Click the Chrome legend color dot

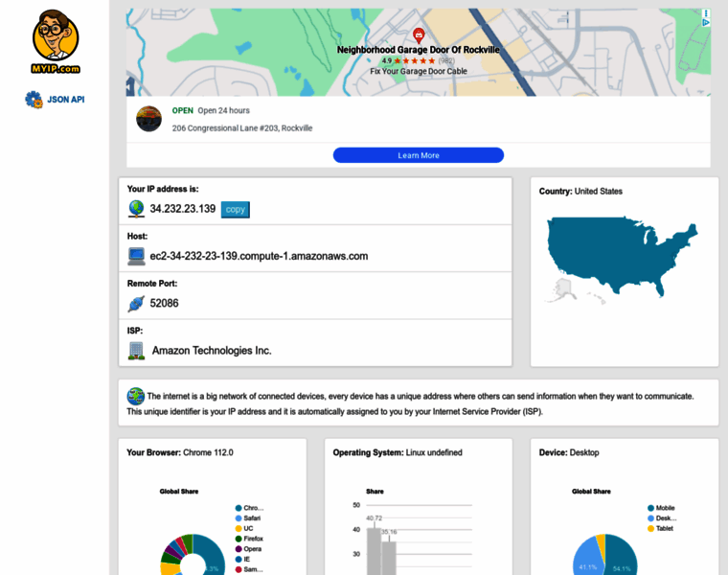click(x=239, y=508)
